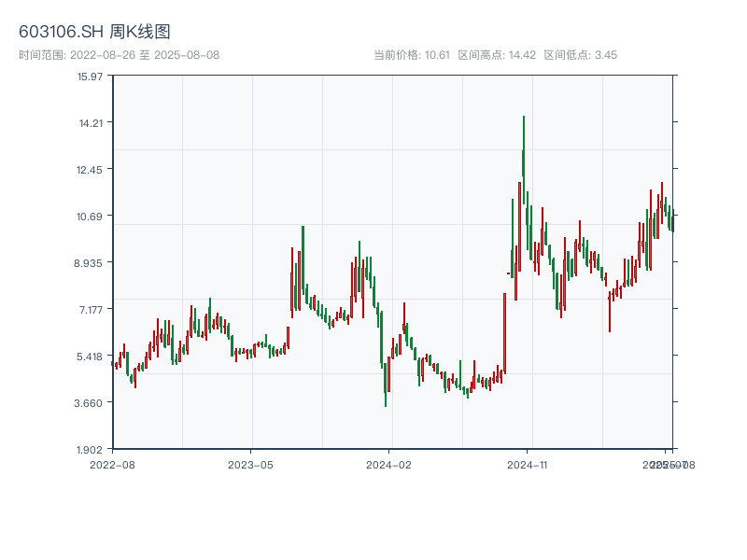747x560 pixels.
Task: Click the chart title 603106.SH 周K线图
Action: coord(94,32)
